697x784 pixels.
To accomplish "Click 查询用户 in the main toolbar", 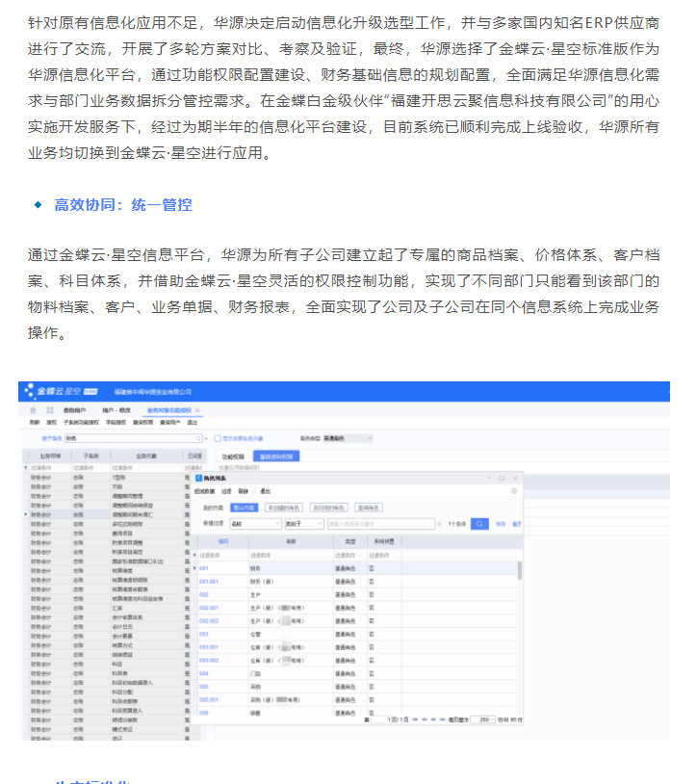I will [x=169, y=423].
